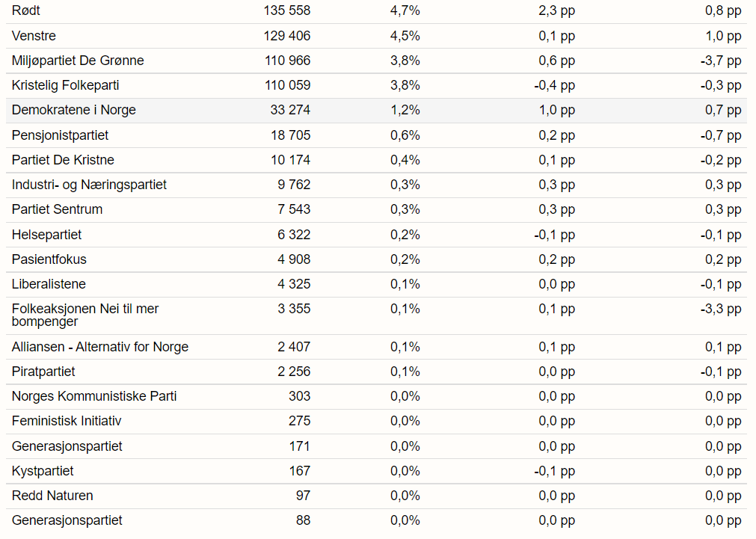This screenshot has height=539, width=756.
Task: Click the Partiet Sentrum name
Action: pos(57,209)
